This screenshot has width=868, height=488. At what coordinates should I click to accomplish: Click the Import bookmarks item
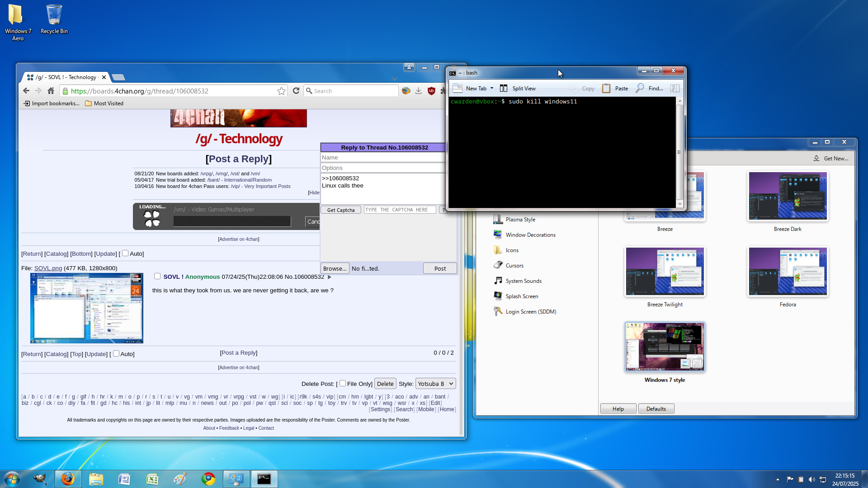coord(52,103)
